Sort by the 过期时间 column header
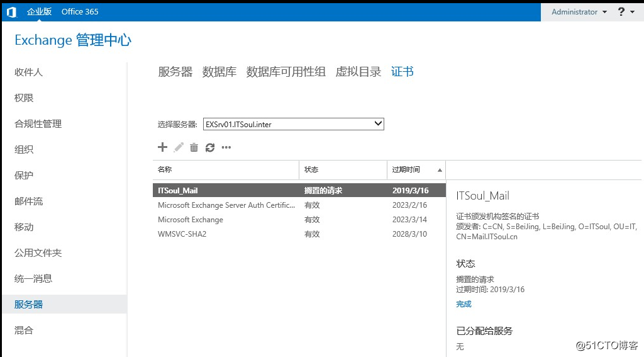The height and width of the screenshot is (357, 644). 416,170
